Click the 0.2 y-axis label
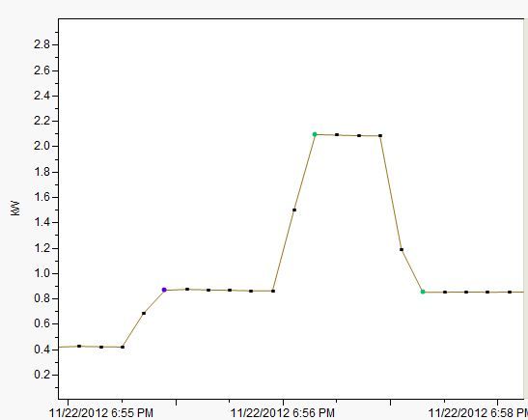The height and width of the screenshot is (420, 528). [42, 375]
